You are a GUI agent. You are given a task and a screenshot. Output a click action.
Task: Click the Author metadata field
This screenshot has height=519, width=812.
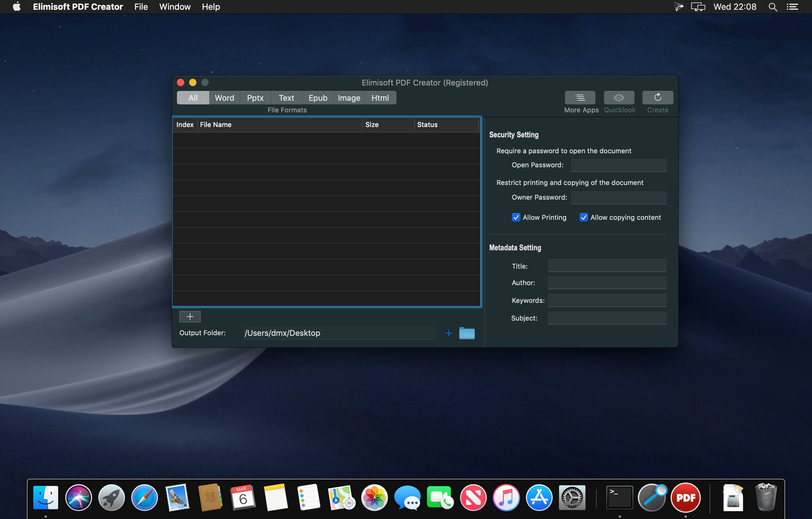coord(607,283)
